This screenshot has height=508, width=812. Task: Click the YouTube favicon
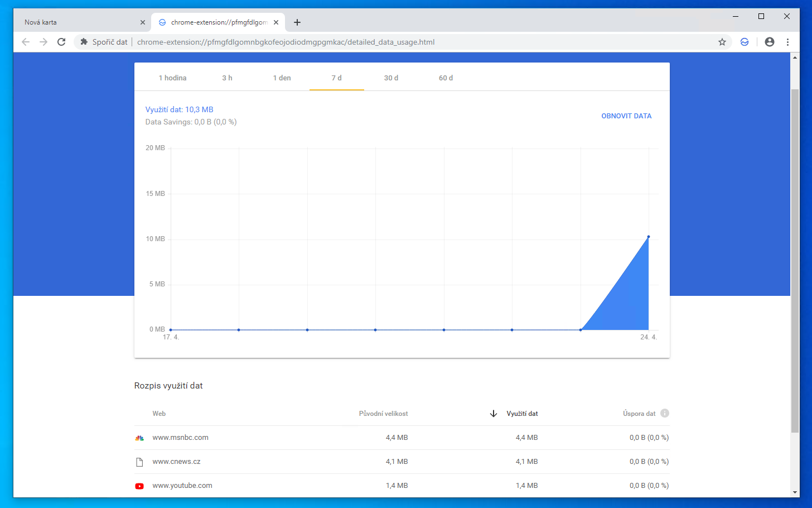click(x=139, y=486)
